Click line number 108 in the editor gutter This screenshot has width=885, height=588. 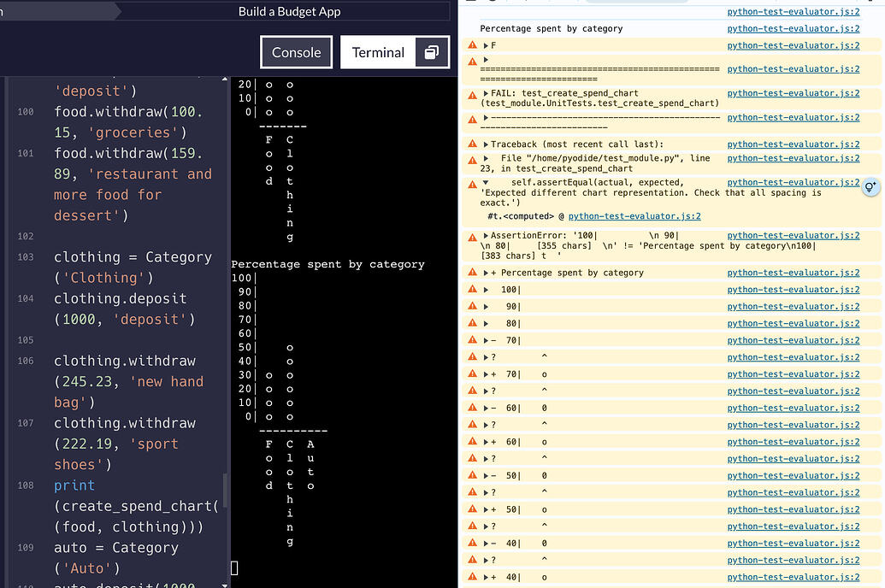click(26, 485)
